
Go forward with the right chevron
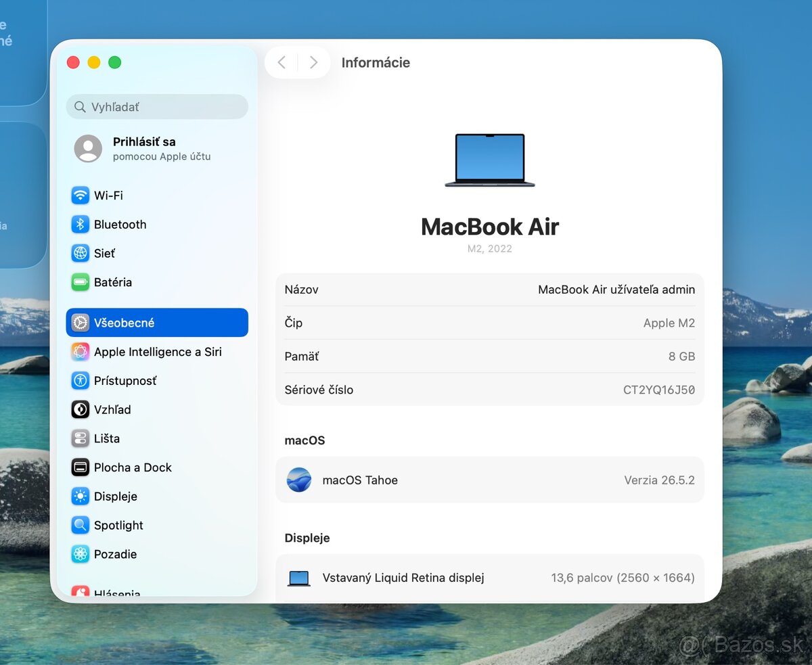[313, 62]
